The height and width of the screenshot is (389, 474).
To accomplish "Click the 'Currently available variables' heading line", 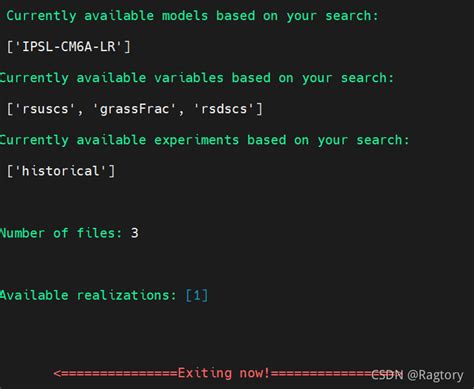I will pyautogui.click(x=197, y=78).
